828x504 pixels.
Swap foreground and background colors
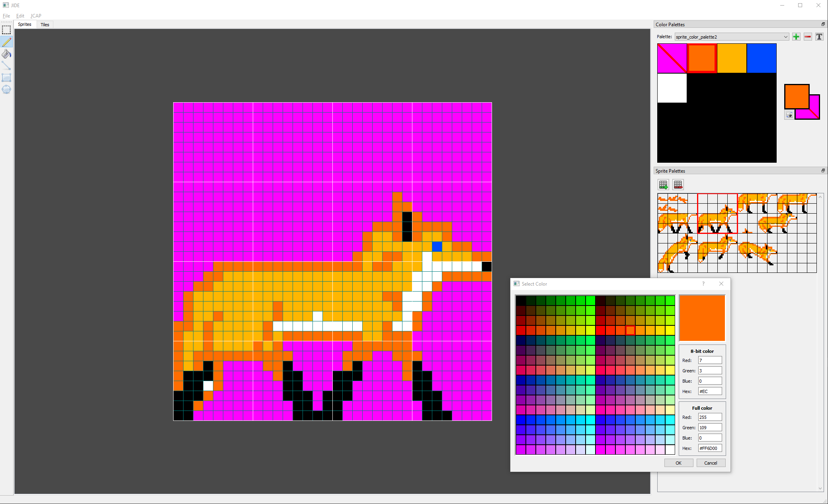pyautogui.click(x=789, y=115)
